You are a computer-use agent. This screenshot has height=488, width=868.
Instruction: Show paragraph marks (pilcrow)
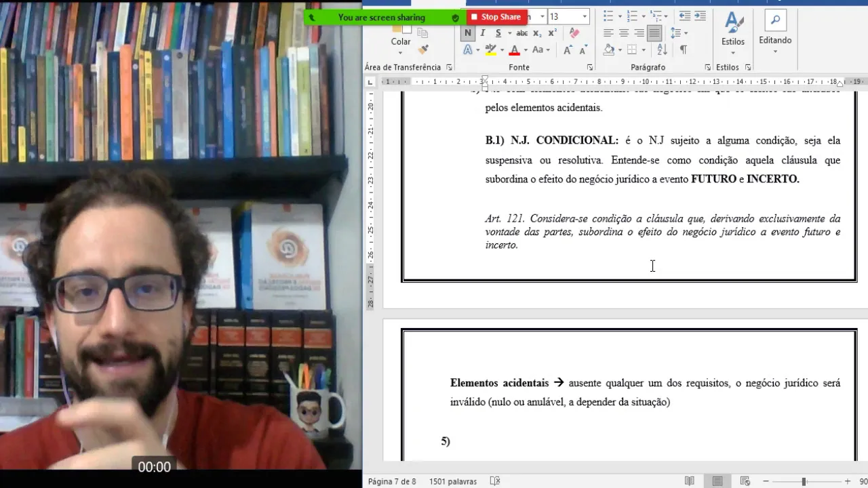coord(683,50)
